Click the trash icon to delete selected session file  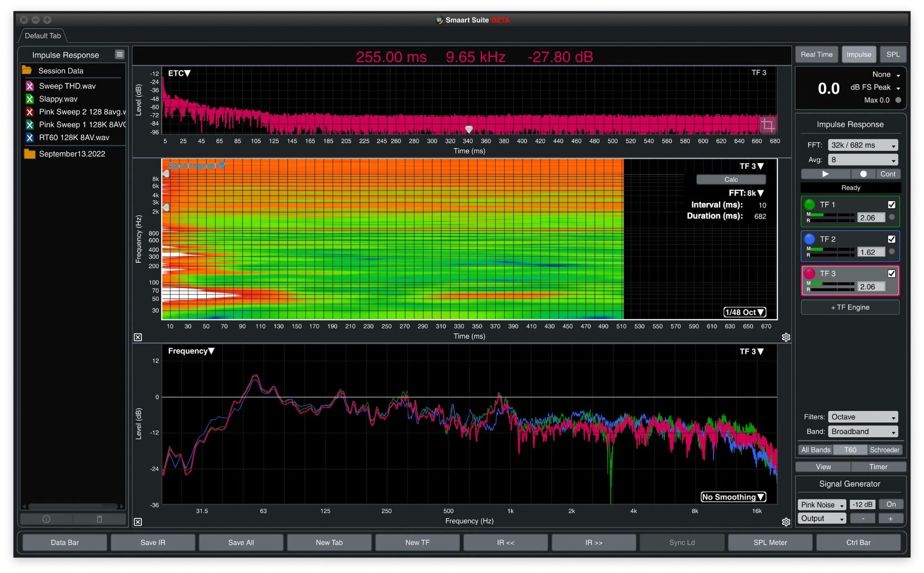99,519
